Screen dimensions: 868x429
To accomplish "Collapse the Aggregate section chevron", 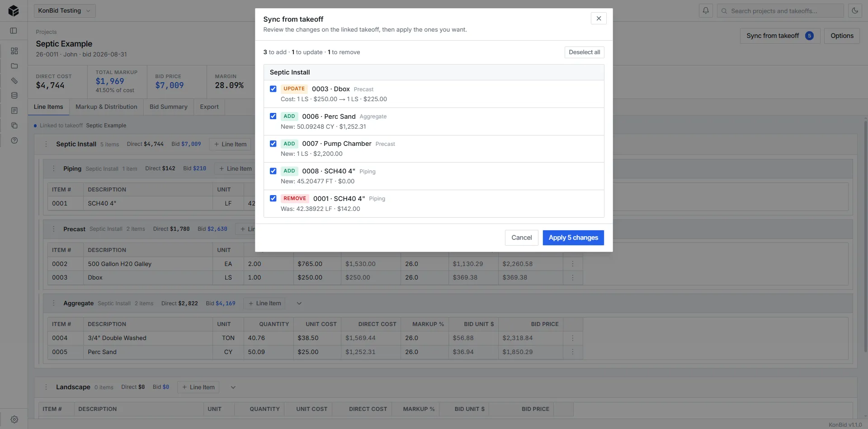I will (299, 303).
